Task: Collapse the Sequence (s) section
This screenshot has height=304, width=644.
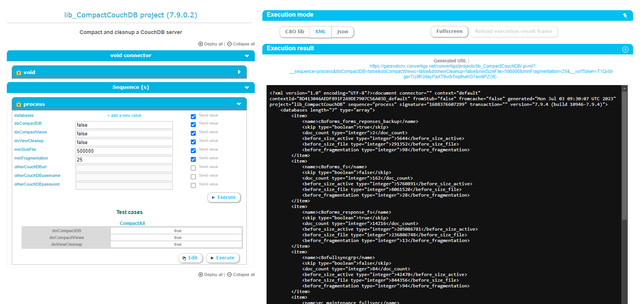Action: pos(247,88)
